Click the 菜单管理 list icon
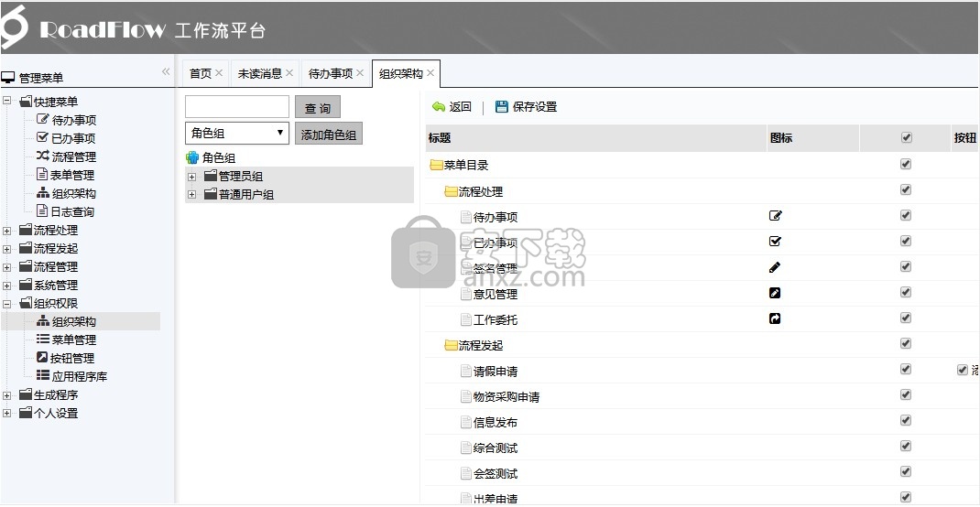The image size is (980, 507). click(x=42, y=339)
